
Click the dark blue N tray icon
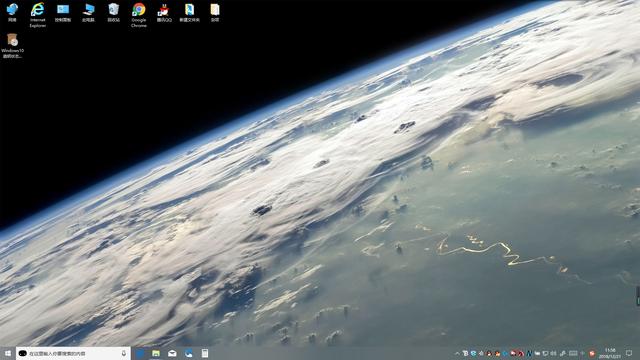tap(529, 353)
